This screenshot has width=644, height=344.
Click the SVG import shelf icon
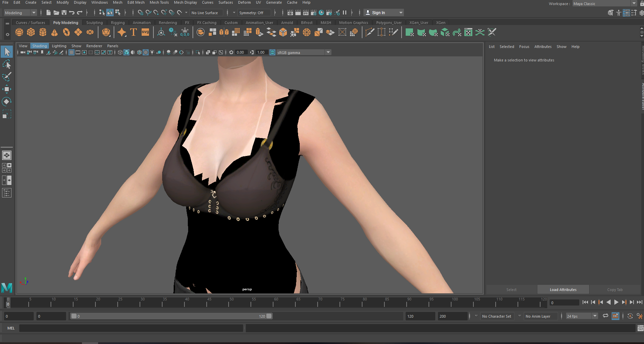coord(145,32)
